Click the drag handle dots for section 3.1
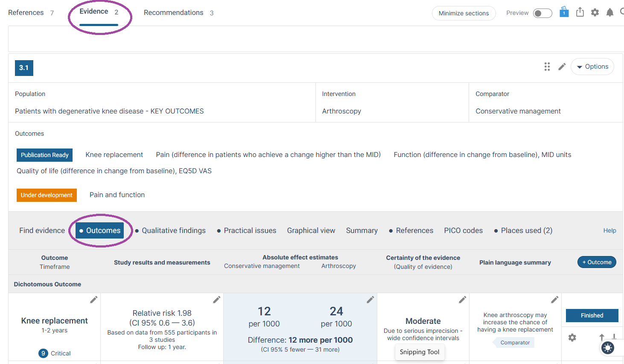The width and height of the screenshot is (624, 364). [x=547, y=67]
